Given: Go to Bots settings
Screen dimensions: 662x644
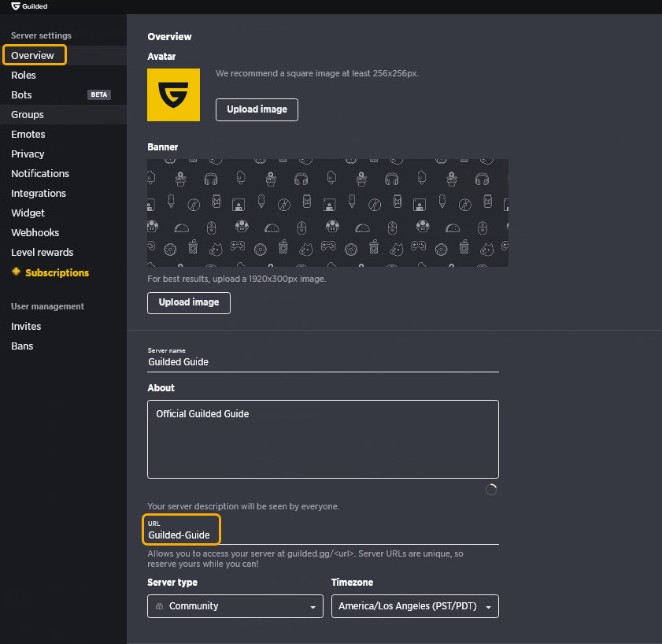Looking at the screenshot, I should (x=63, y=95).
